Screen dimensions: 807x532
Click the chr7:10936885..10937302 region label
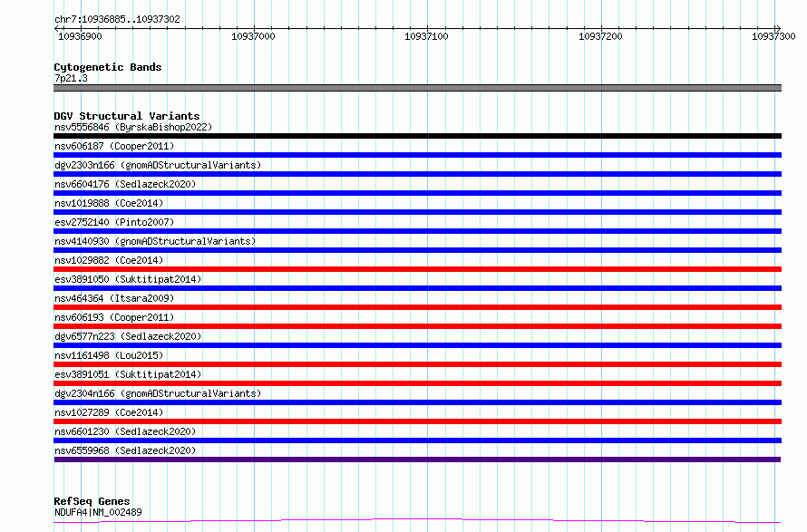(117, 20)
